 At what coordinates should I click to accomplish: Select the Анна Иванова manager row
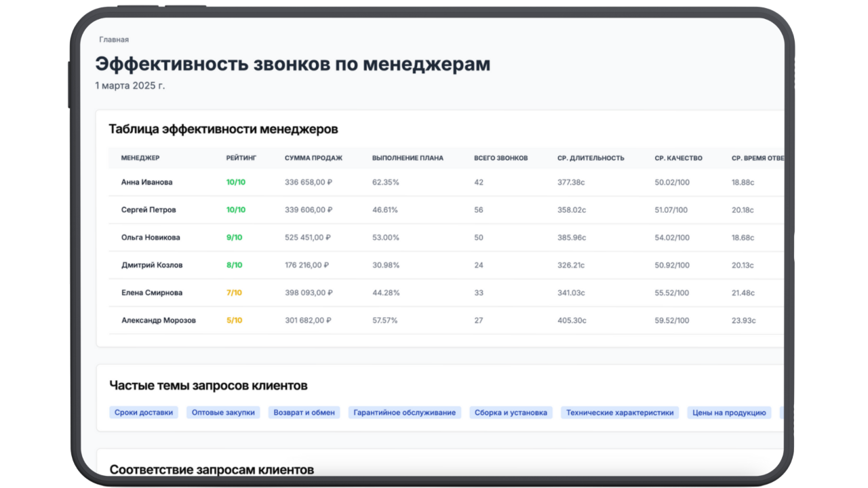[146, 182]
